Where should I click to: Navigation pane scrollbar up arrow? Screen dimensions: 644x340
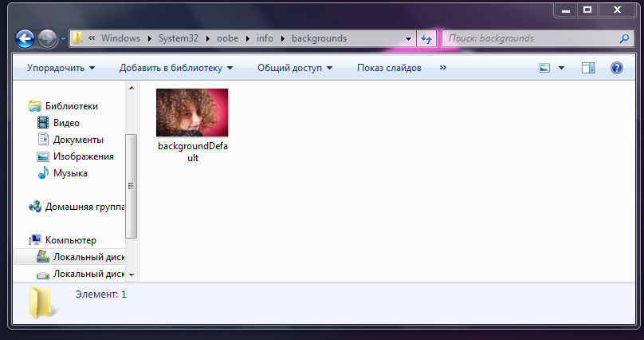(132, 88)
